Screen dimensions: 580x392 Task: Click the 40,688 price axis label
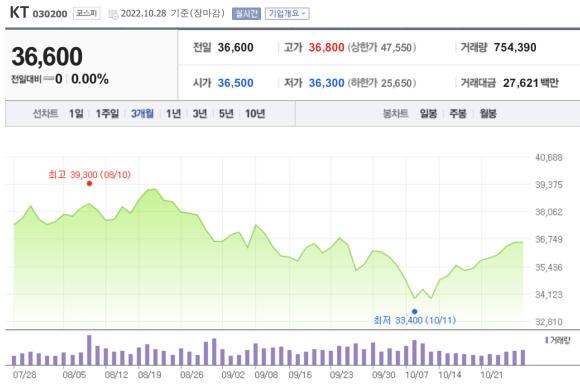tap(549, 158)
